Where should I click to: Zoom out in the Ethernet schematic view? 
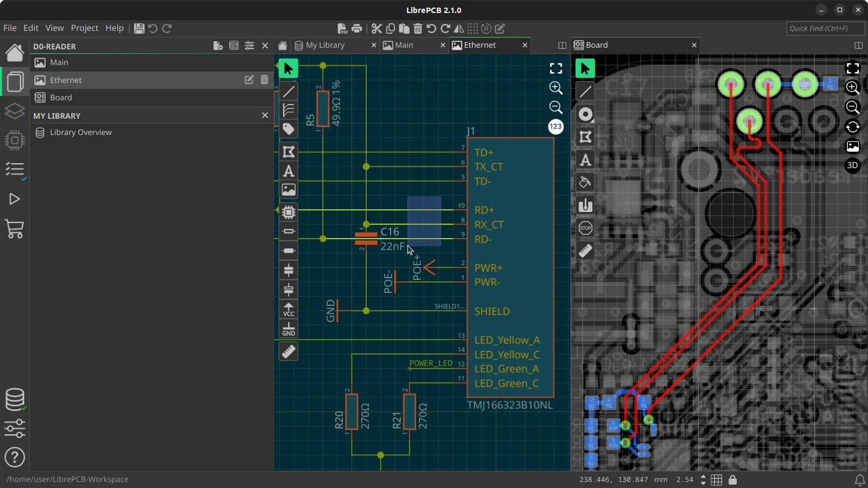pyautogui.click(x=556, y=107)
